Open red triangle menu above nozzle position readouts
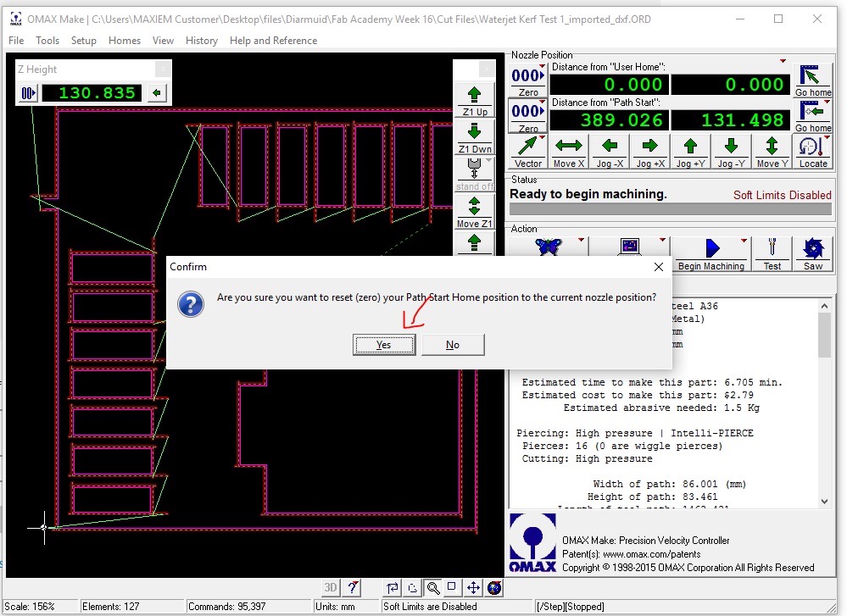847x616 pixels. click(x=783, y=61)
